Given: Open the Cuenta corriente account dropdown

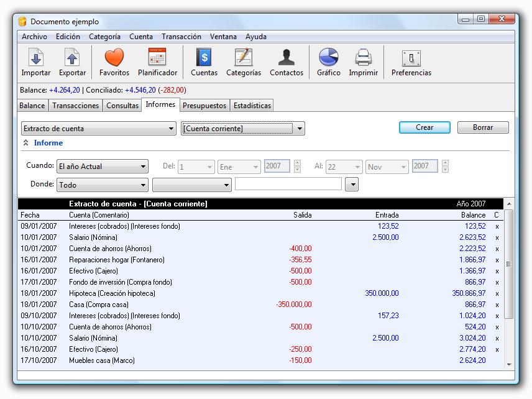Looking at the screenshot, I should 242,129.
